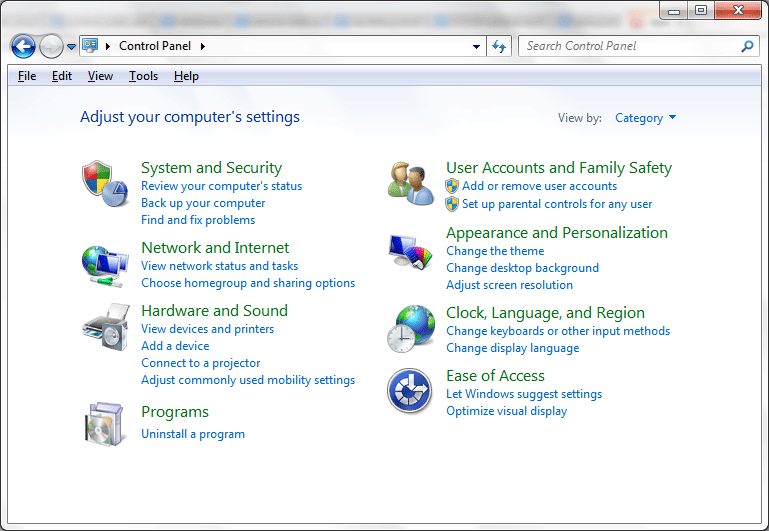The height and width of the screenshot is (531, 769).
Task: Open the View menu
Action: (100, 76)
